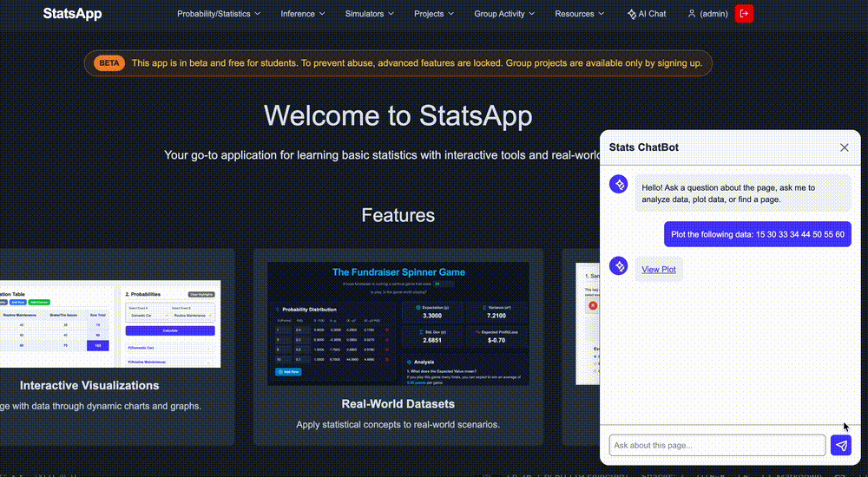Select the Real-World Datasets card heading
The width and height of the screenshot is (868, 477).
tap(398, 403)
